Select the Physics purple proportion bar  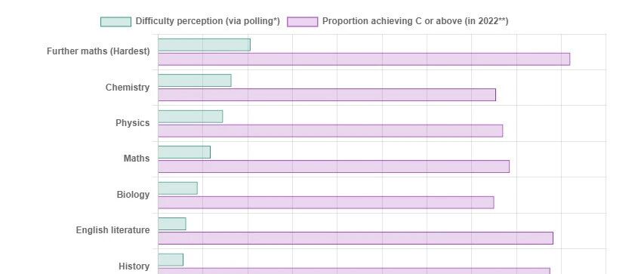331,131
